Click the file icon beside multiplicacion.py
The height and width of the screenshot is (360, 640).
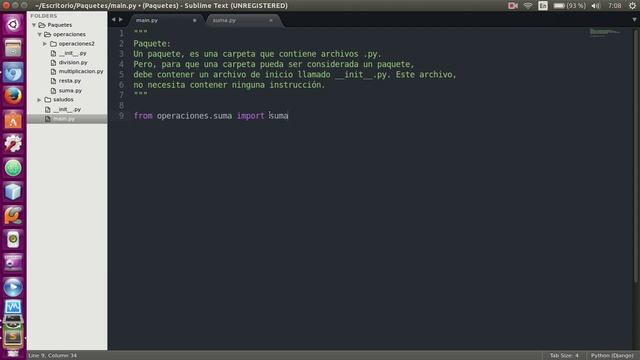point(53,71)
